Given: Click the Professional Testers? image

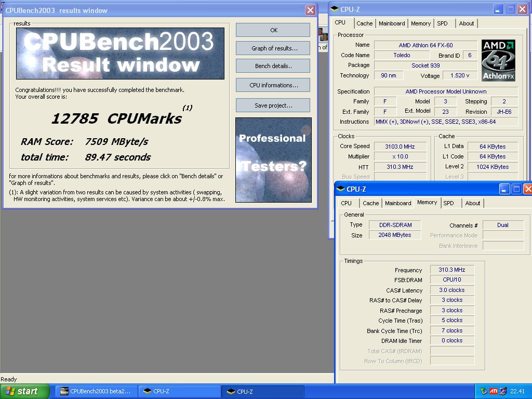Looking at the screenshot, I should [273, 160].
